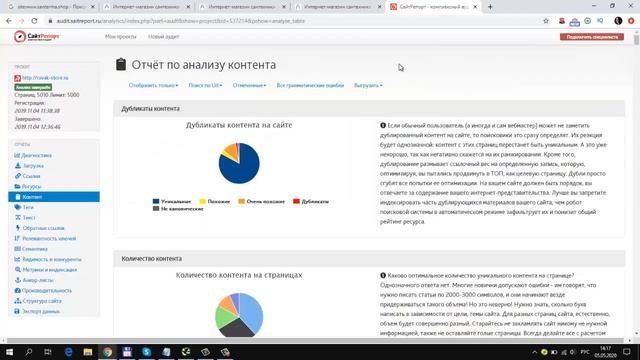This screenshot has width=640, height=360.
Task: Open Видимость и конкуренты report
Action: 48,259
